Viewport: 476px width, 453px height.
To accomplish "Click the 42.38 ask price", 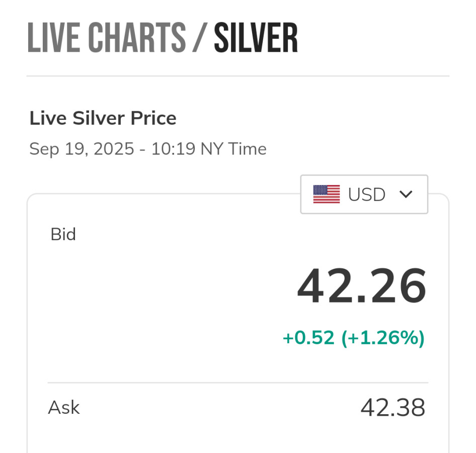I will point(392,408).
